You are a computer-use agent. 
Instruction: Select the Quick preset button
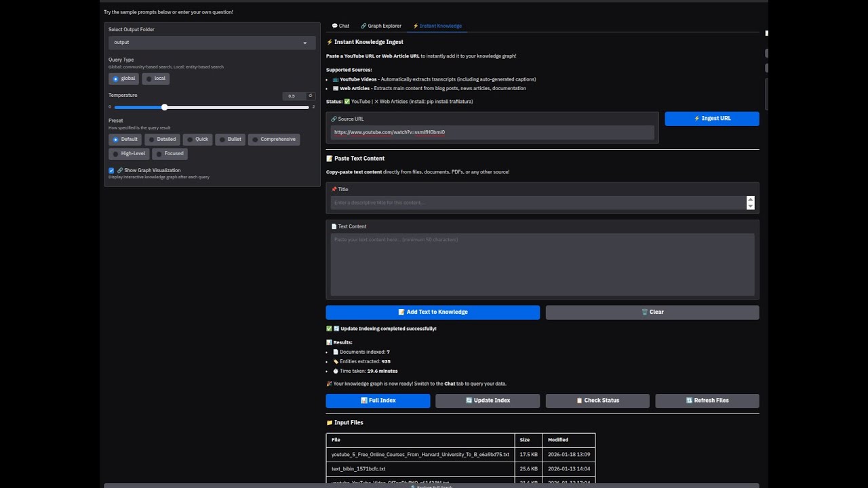(x=197, y=139)
